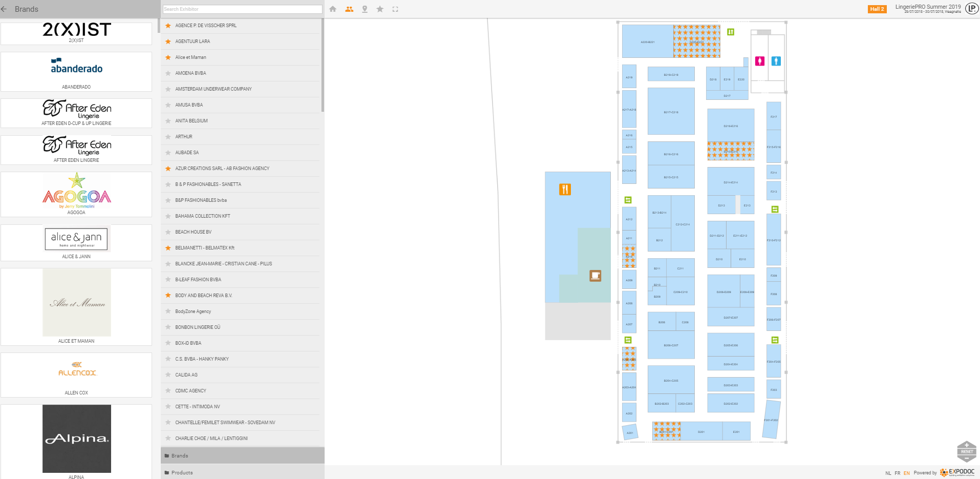Reset the map zoom
The image size is (980, 479).
pos(967,451)
